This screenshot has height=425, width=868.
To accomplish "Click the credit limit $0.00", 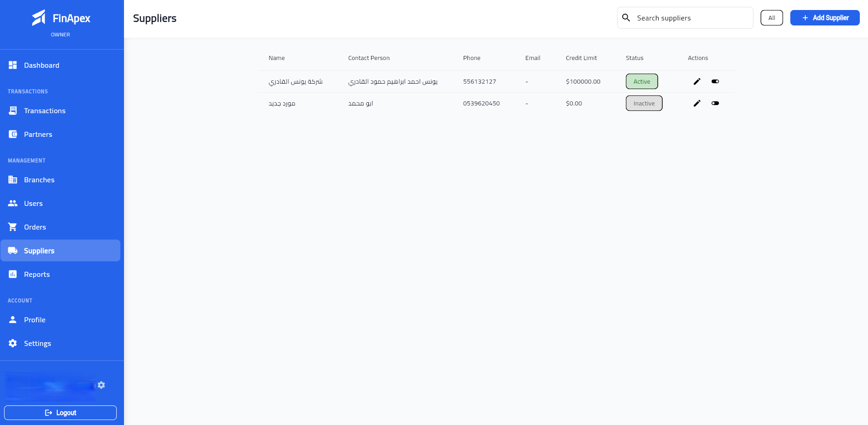I will click(x=574, y=103).
